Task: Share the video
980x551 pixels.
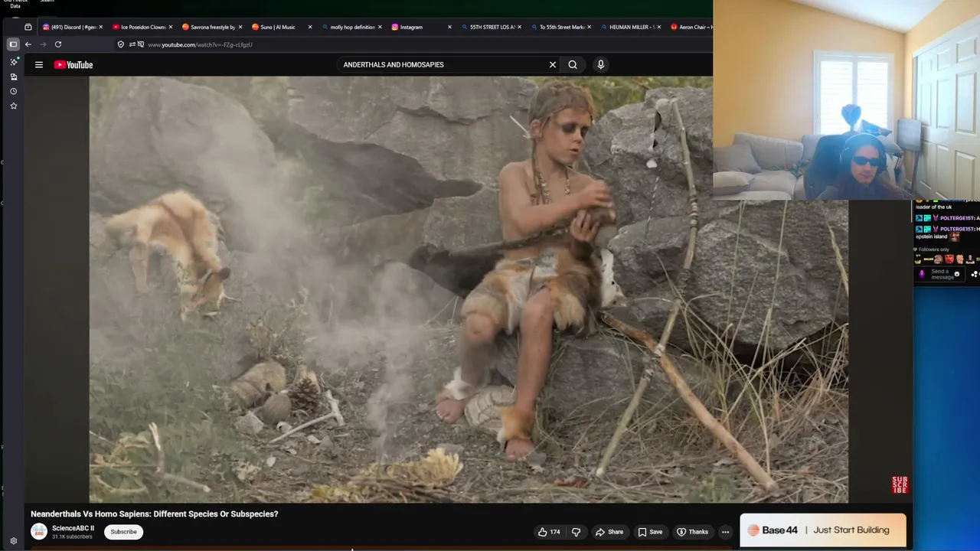Action: [x=609, y=532]
